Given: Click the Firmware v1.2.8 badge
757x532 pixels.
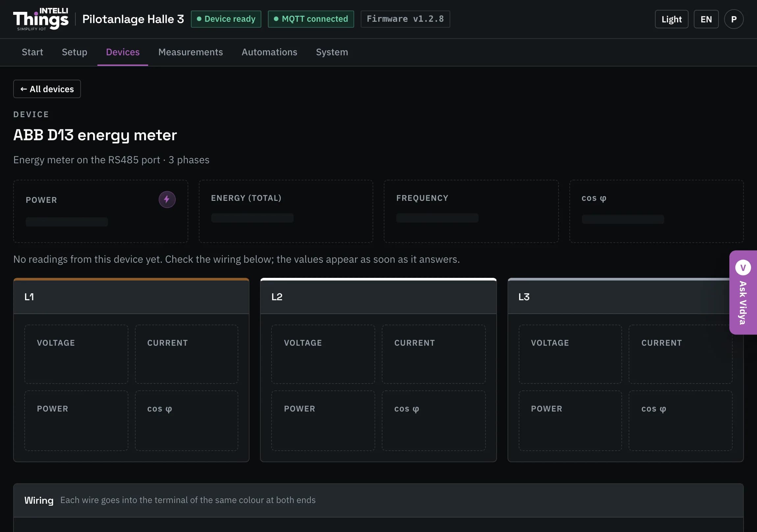Looking at the screenshot, I should [405, 19].
